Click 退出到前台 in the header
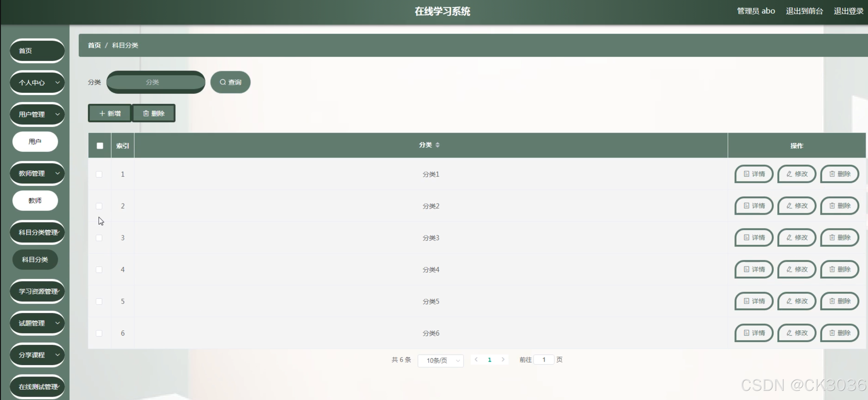 tap(804, 11)
